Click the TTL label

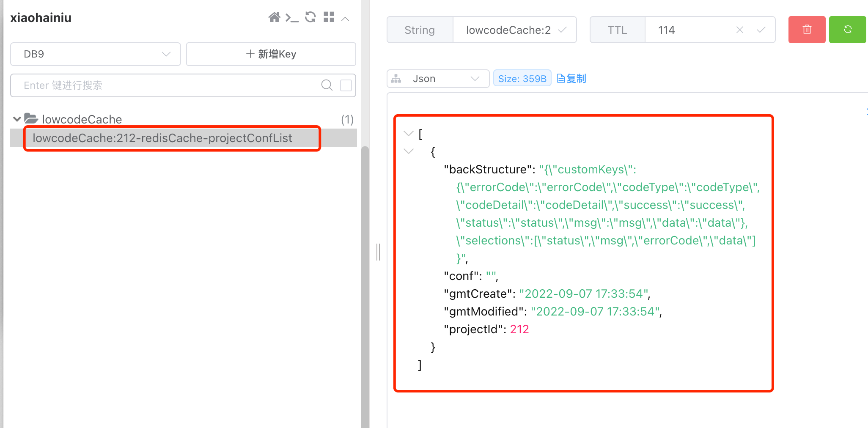click(x=618, y=30)
